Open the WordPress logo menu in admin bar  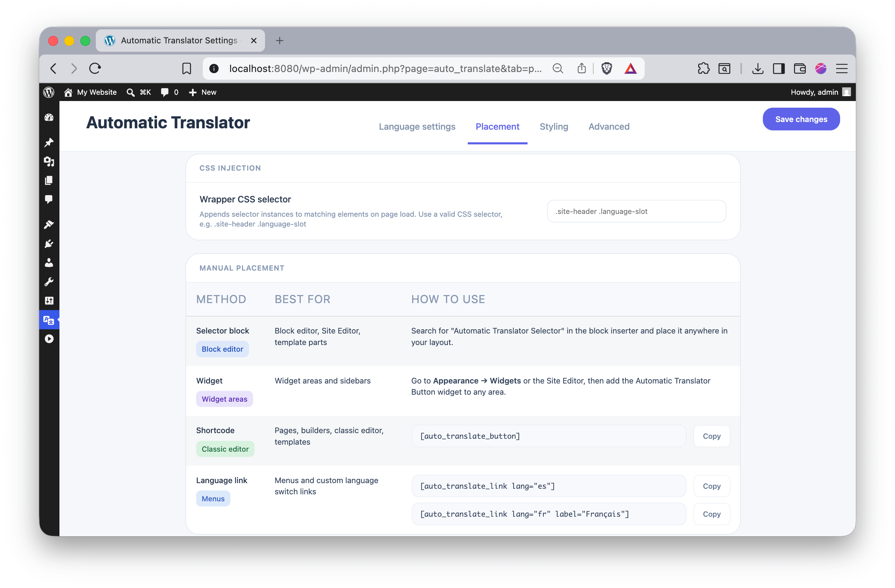pos(49,92)
